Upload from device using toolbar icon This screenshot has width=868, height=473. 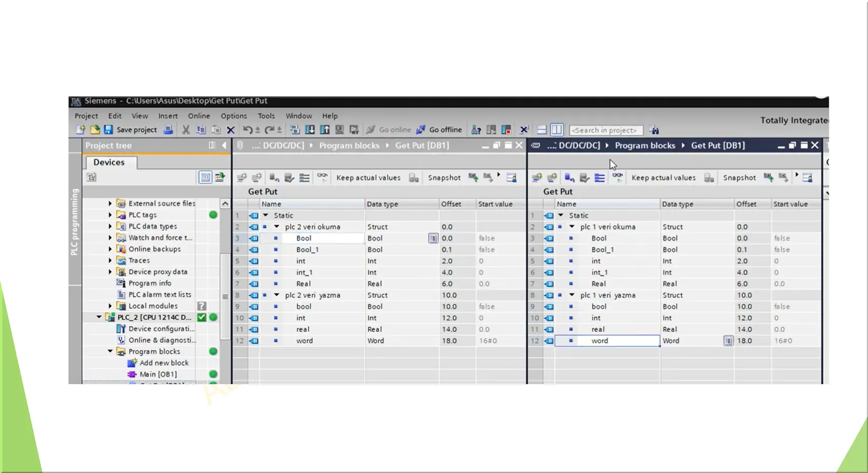324,130
